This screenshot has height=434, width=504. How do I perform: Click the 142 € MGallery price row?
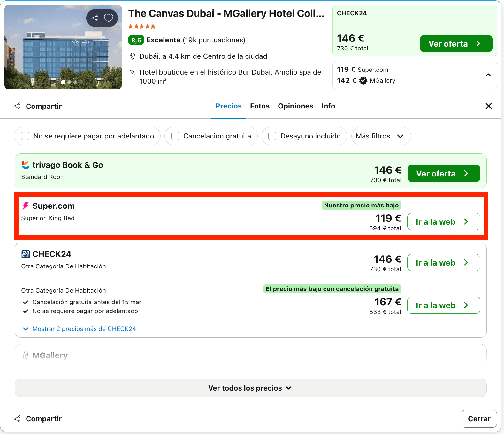point(366,80)
